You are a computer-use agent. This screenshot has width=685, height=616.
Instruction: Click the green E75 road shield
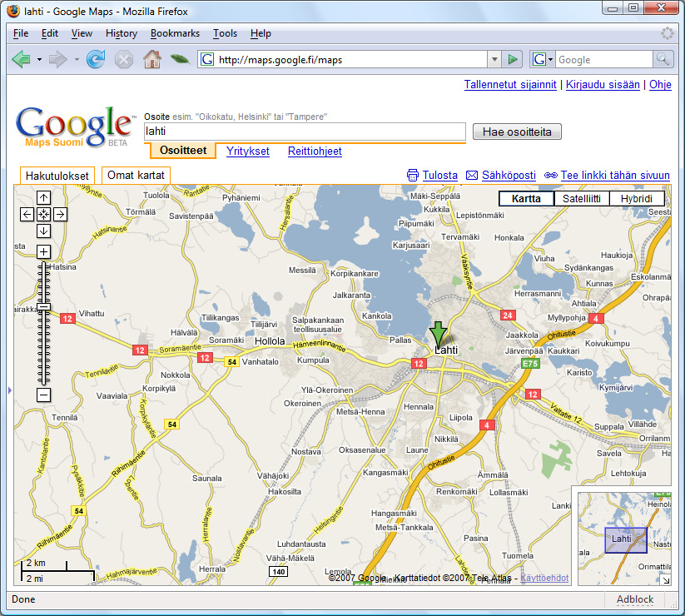[x=530, y=364]
